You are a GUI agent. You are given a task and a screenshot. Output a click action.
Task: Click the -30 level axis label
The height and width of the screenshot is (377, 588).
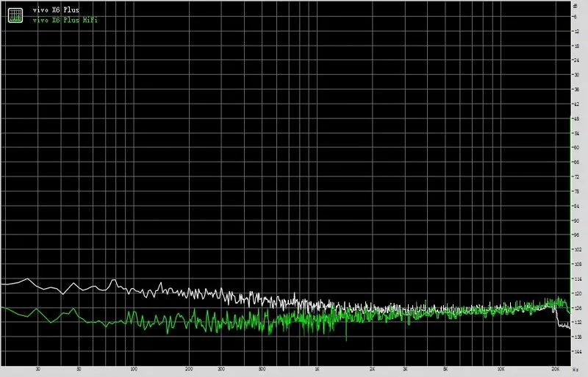click(x=576, y=75)
